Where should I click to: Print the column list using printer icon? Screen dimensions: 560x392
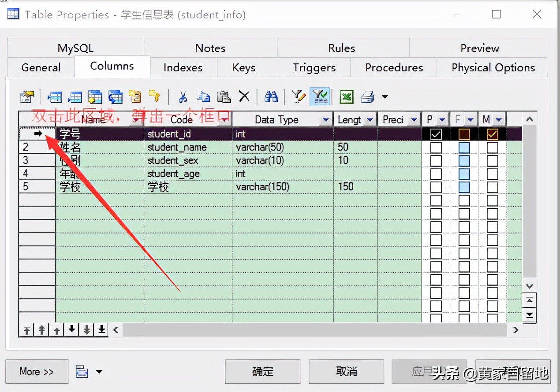(366, 96)
